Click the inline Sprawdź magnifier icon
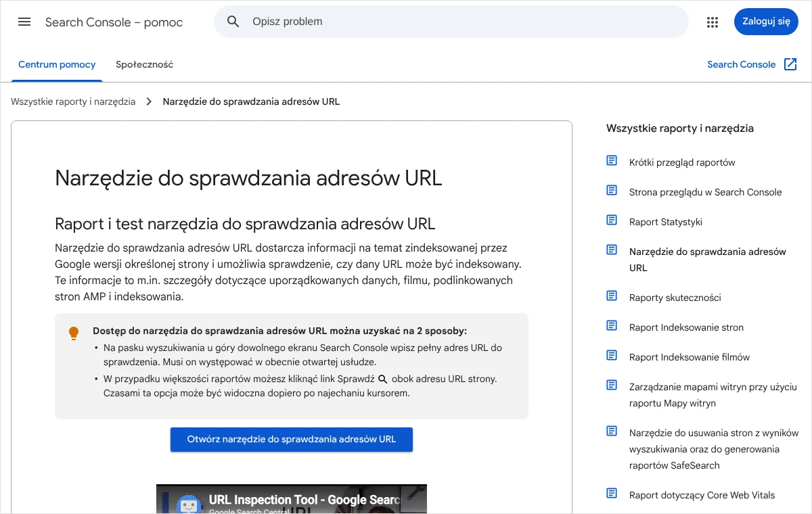Screen dimensions: 812x514 pos(383,379)
